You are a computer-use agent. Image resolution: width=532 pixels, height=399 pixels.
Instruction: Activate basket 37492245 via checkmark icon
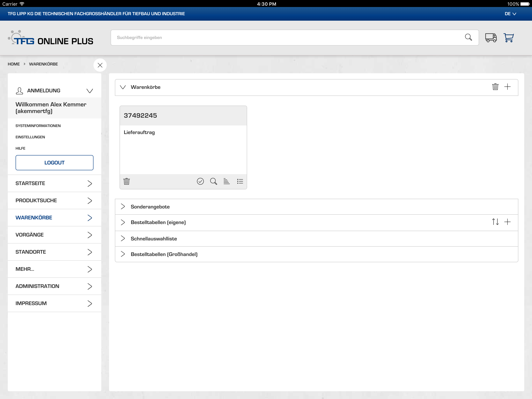[x=200, y=181]
